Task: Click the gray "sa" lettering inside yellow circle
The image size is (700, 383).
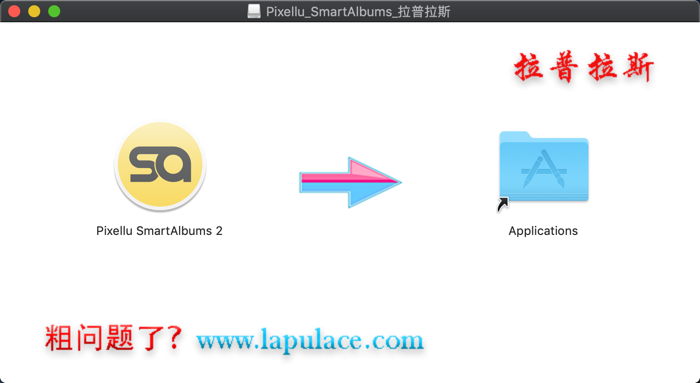Action: [x=160, y=165]
